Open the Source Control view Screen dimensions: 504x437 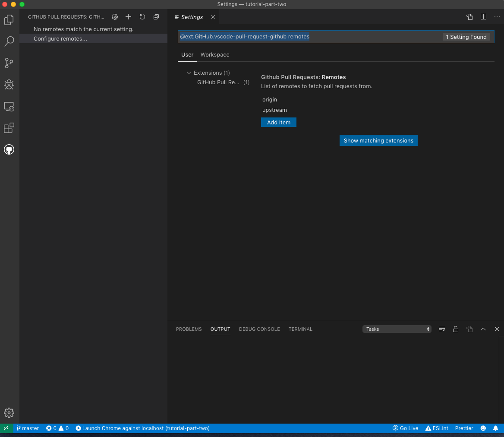[x=9, y=63]
